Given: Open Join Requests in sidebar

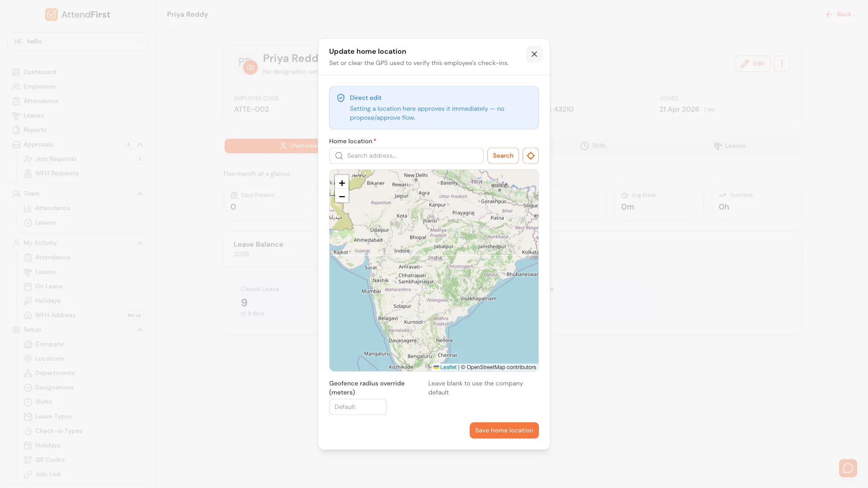Looking at the screenshot, I should coord(56,159).
